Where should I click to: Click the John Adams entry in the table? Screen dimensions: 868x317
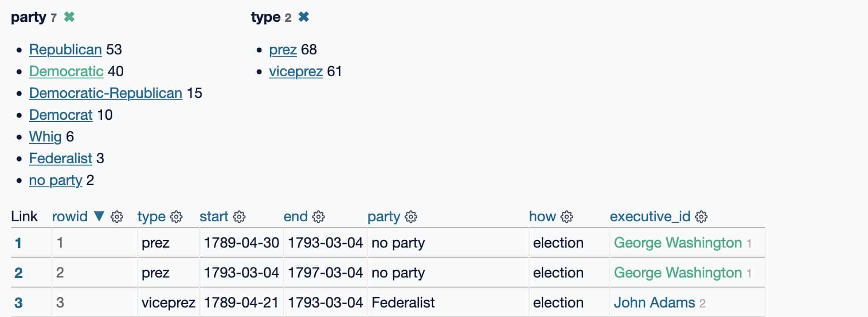coord(654,302)
